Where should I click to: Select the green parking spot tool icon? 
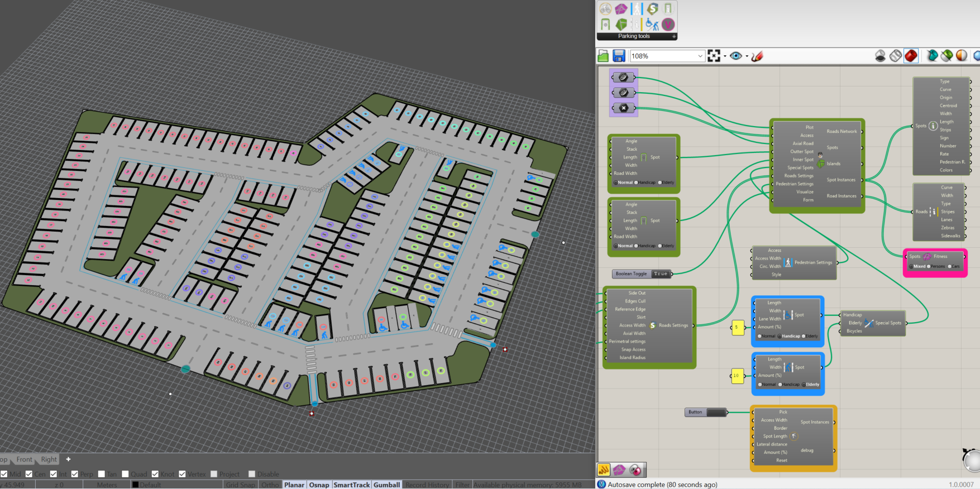[x=606, y=25]
